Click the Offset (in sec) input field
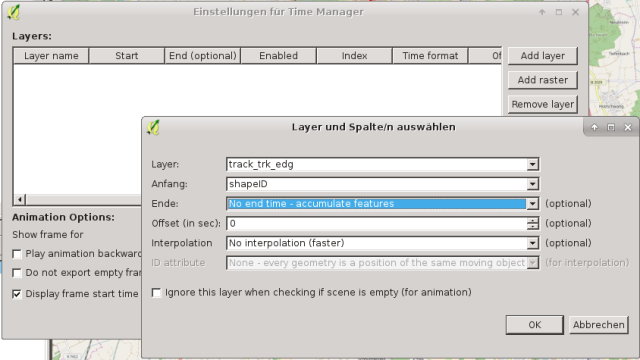 [377, 223]
